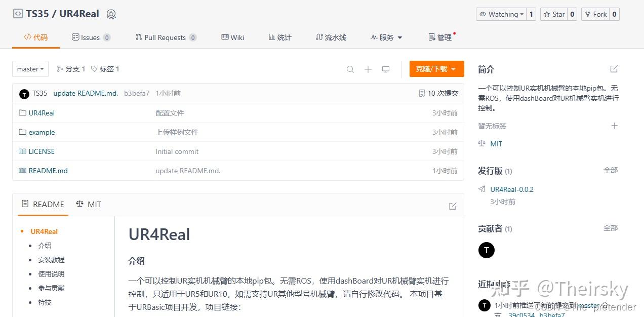Expand the 服务 menu chevron

point(399,37)
